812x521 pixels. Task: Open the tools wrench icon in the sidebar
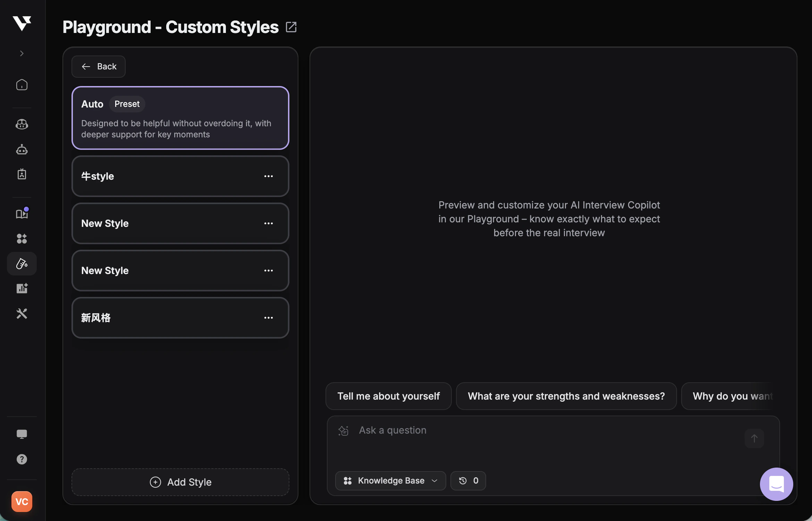coord(22,314)
